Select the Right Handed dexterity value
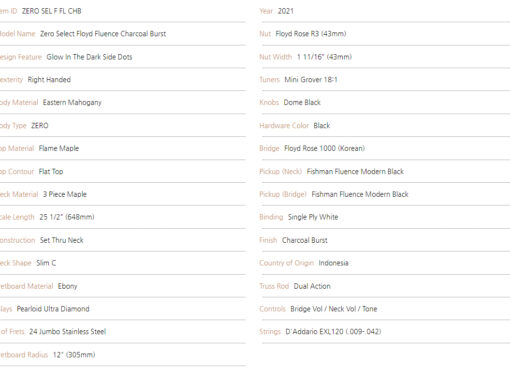The image size is (510, 382). tap(49, 80)
